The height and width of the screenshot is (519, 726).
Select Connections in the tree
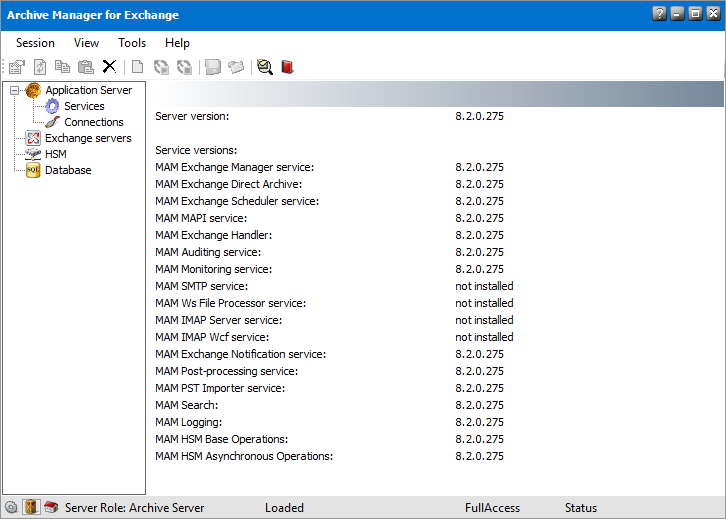point(94,122)
